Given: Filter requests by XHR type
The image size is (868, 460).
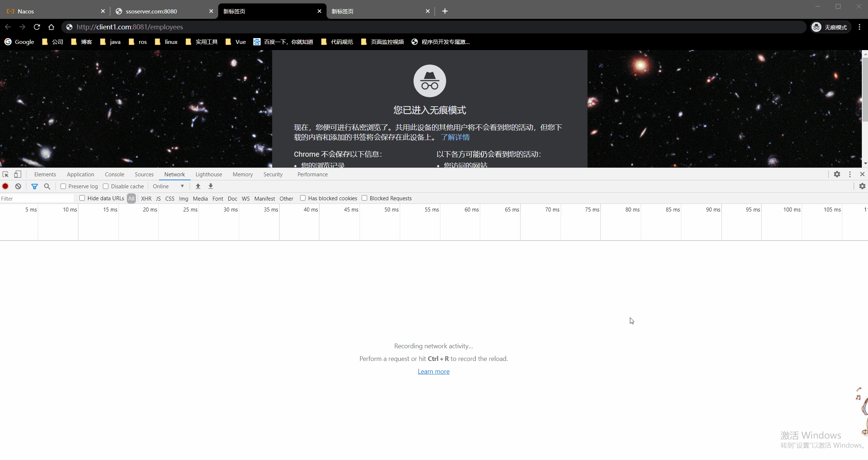Looking at the screenshot, I should point(146,198).
